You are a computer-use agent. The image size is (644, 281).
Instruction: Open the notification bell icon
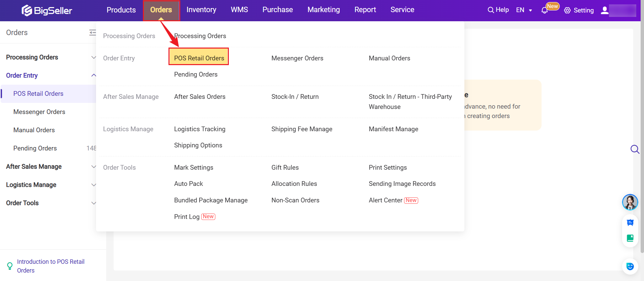coord(544,10)
